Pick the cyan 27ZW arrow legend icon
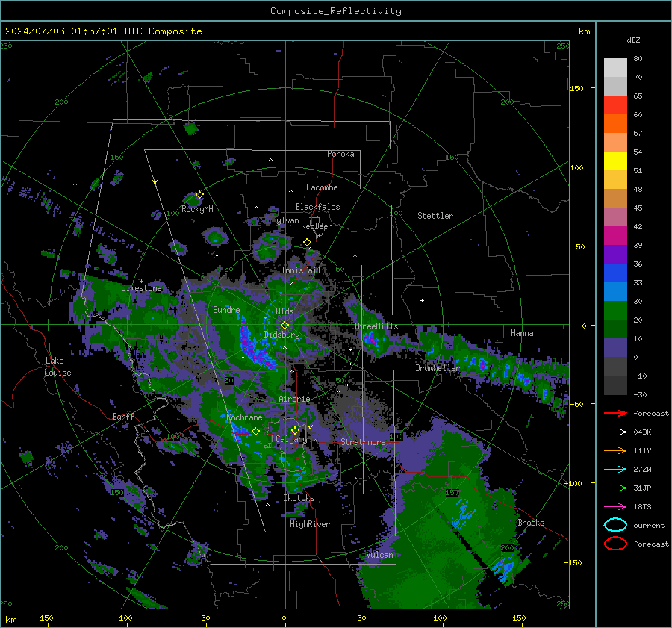672x628 pixels. pos(615,470)
